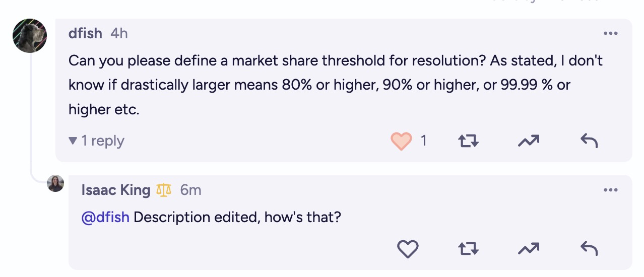Click the scales badge beside Isaac King
This screenshot has height=277, width=644.
coord(164,190)
